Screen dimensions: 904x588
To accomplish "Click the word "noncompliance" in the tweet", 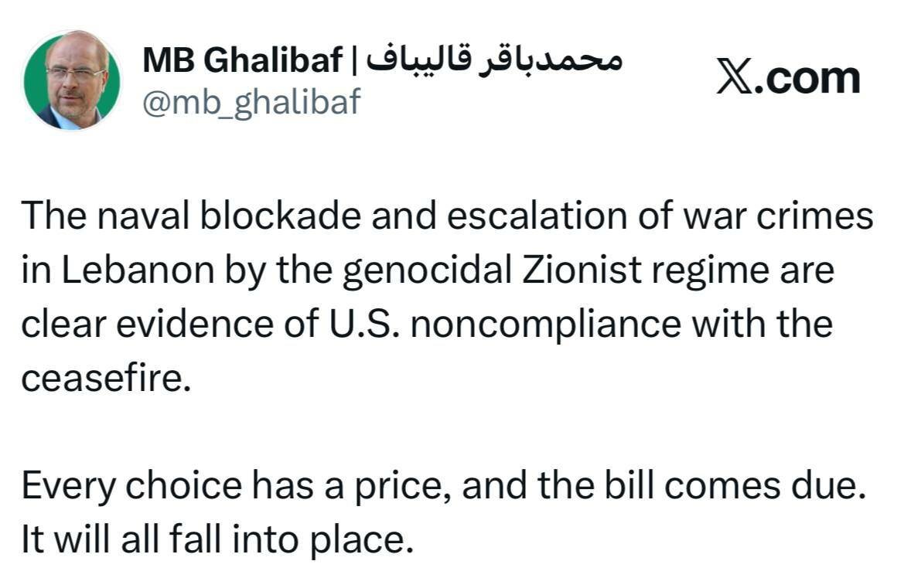I will coord(546,325).
